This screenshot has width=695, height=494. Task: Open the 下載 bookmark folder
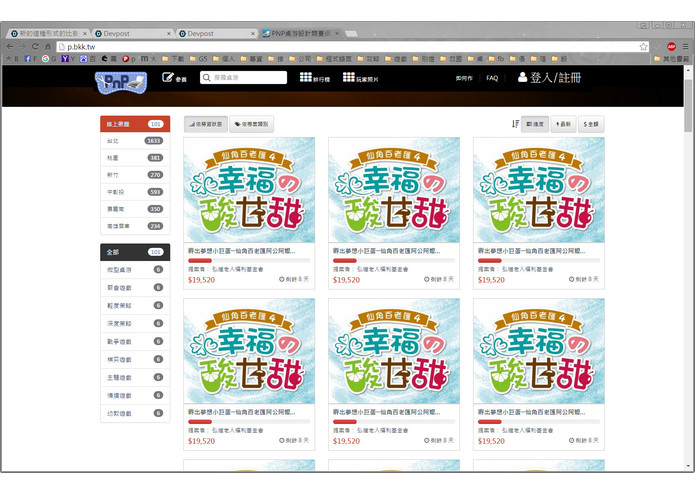click(172, 58)
